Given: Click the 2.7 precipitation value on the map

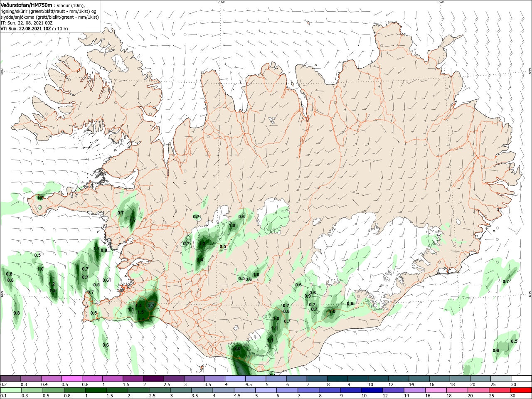Looking at the screenshot, I should (151, 305).
